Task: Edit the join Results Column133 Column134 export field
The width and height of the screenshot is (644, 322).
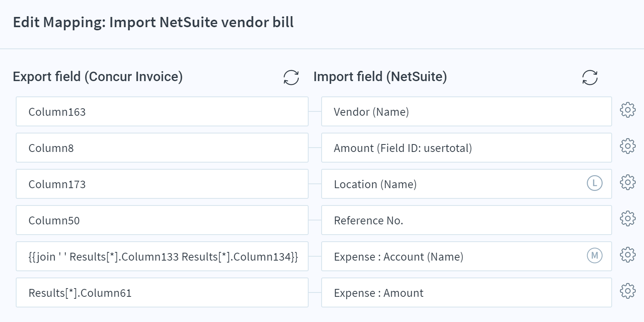Action: [x=162, y=256]
